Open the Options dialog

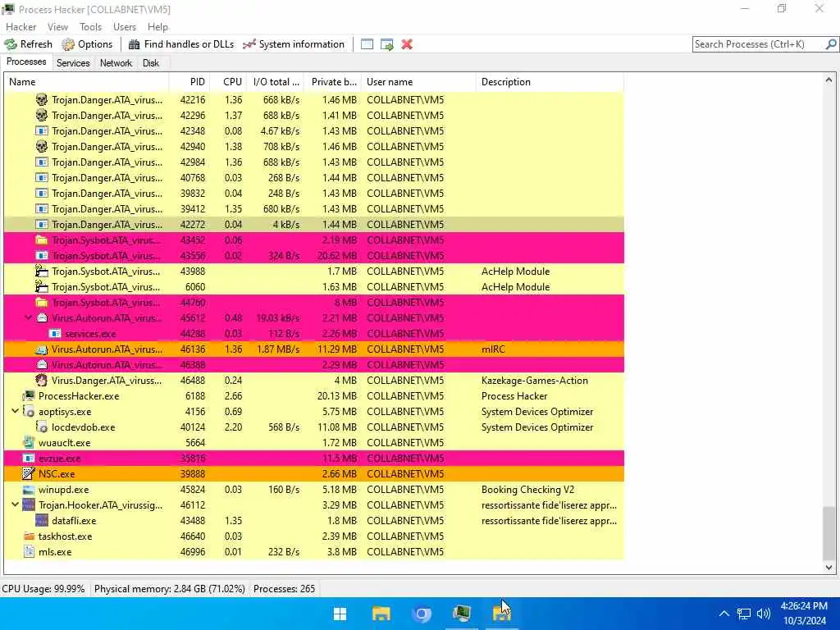pyautogui.click(x=87, y=44)
